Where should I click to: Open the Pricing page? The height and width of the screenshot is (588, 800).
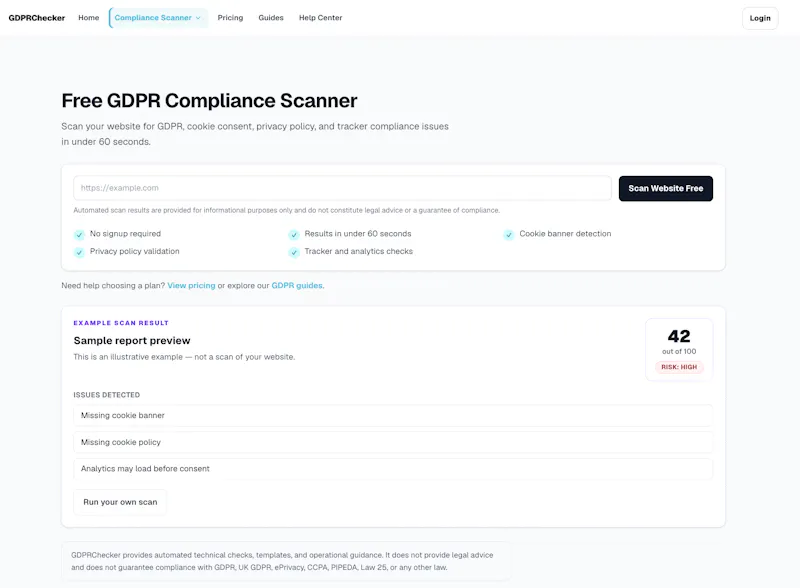click(x=230, y=18)
